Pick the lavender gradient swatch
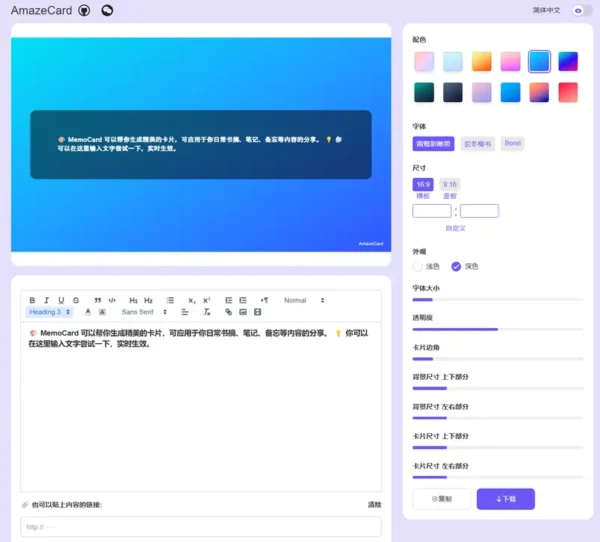This screenshot has width=600, height=542. (482, 92)
